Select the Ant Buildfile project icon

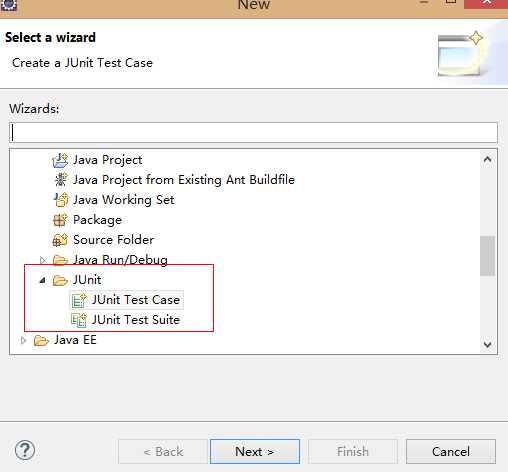(60, 180)
